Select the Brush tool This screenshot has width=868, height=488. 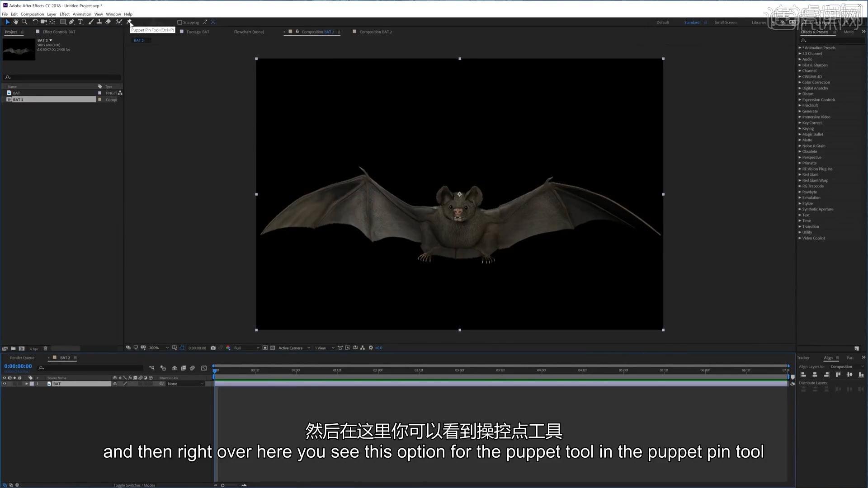pos(91,22)
